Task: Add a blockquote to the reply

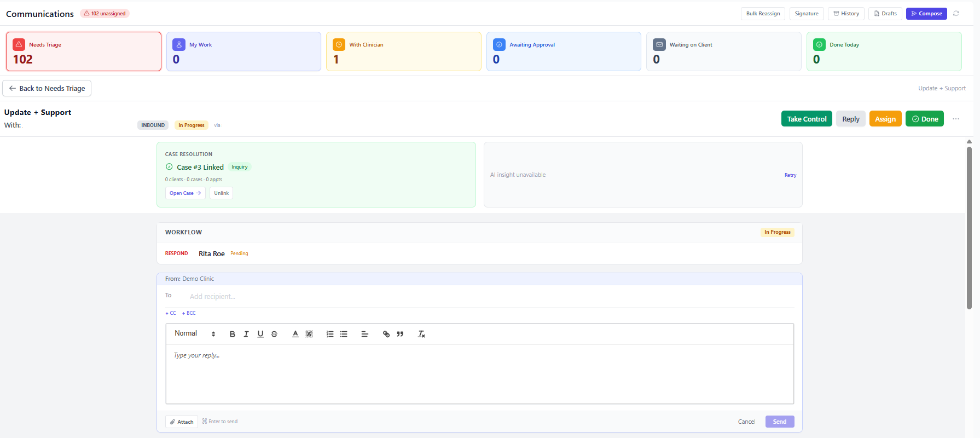Action: pyautogui.click(x=400, y=334)
